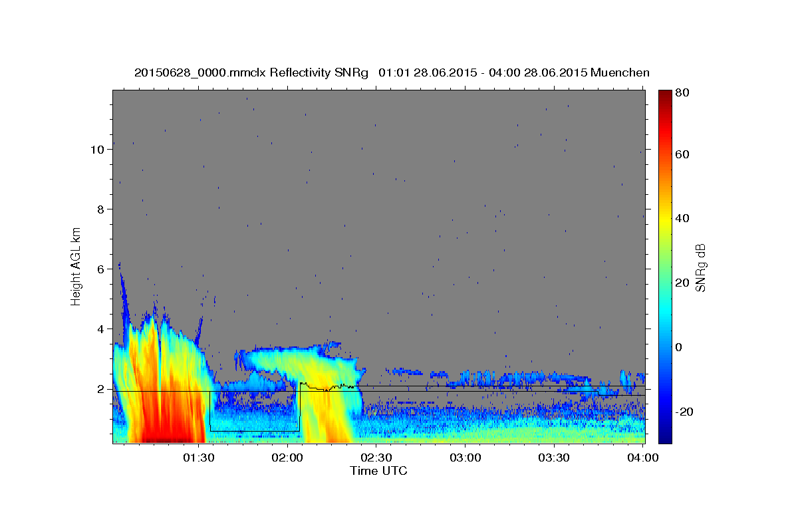This screenshot has width=798, height=532.
Task: Click the height tick label 8
Action: click(102, 209)
